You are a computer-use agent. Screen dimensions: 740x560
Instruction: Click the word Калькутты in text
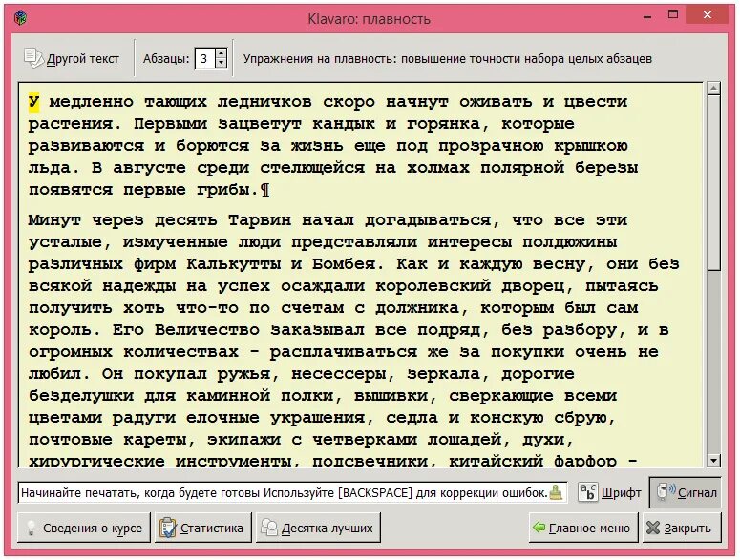(x=234, y=264)
